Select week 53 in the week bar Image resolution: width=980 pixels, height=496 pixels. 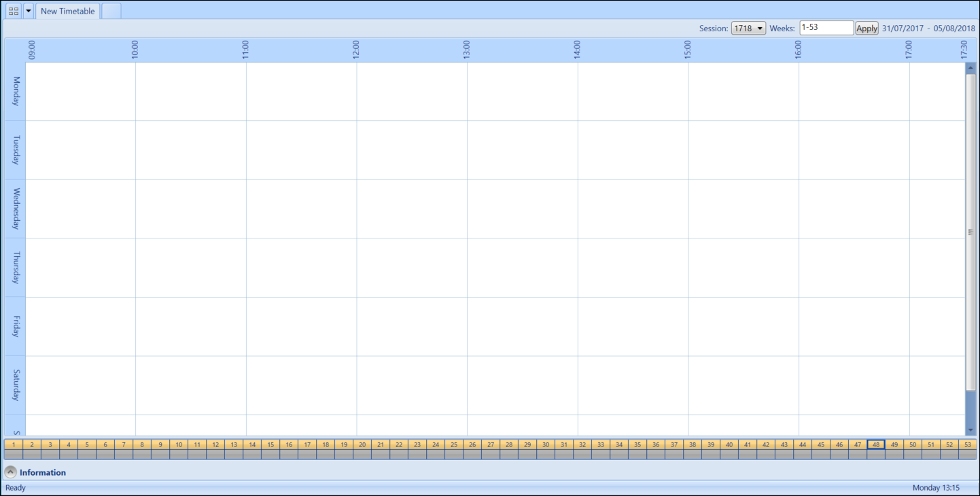point(968,445)
